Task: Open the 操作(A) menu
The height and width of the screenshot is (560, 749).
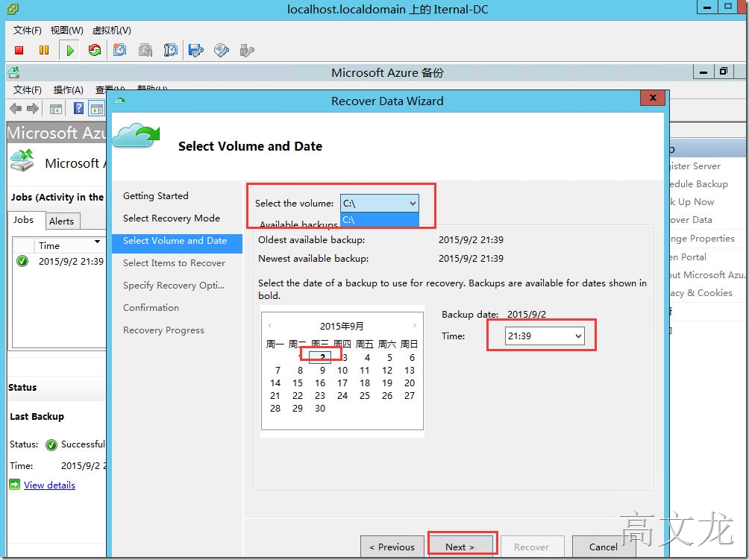Action: [x=69, y=89]
